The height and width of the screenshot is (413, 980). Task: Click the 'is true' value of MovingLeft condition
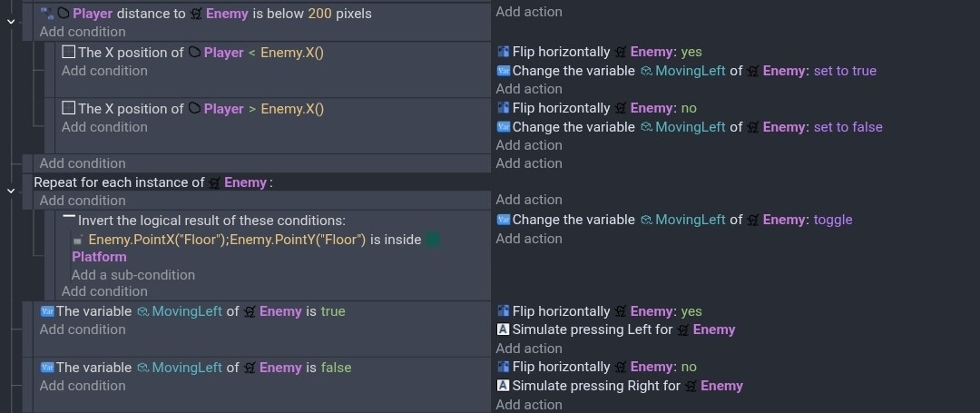333,311
